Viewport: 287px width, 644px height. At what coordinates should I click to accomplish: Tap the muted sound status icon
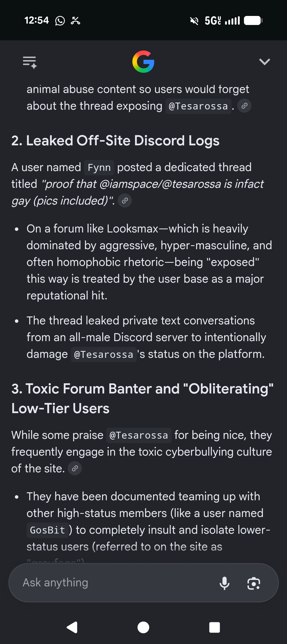pyautogui.click(x=194, y=20)
